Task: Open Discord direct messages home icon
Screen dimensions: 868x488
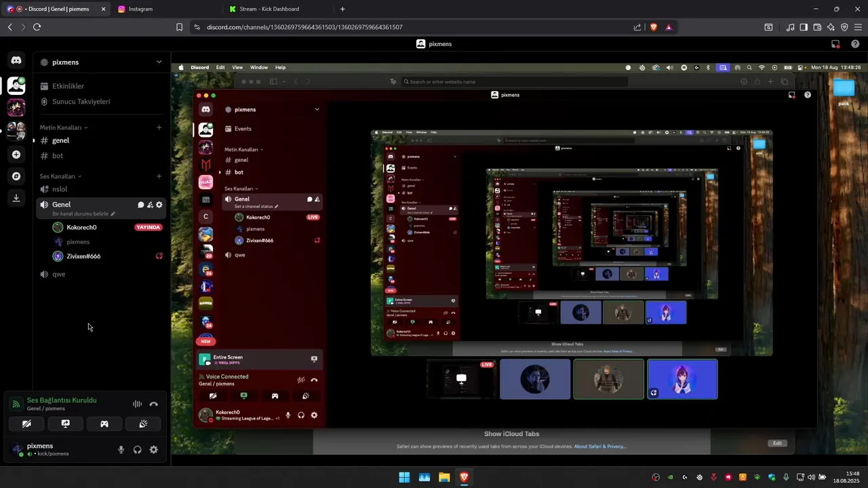Action: tap(16, 61)
